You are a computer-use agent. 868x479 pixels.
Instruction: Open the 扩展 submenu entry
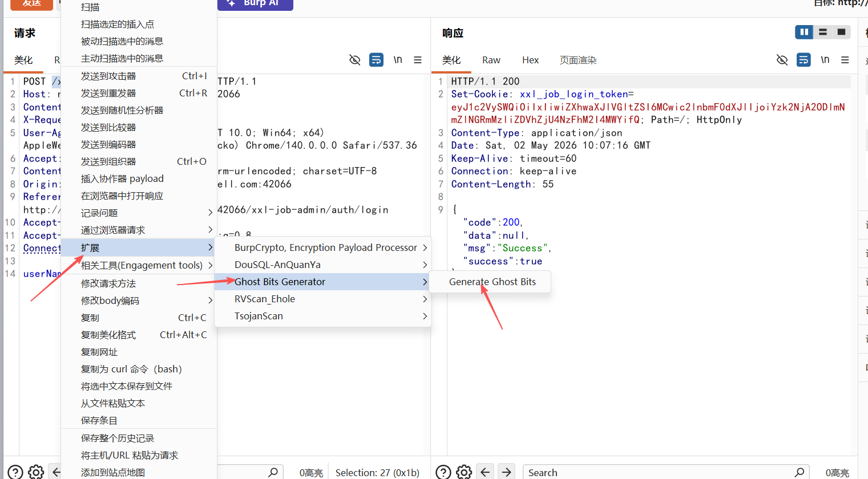[139, 247]
